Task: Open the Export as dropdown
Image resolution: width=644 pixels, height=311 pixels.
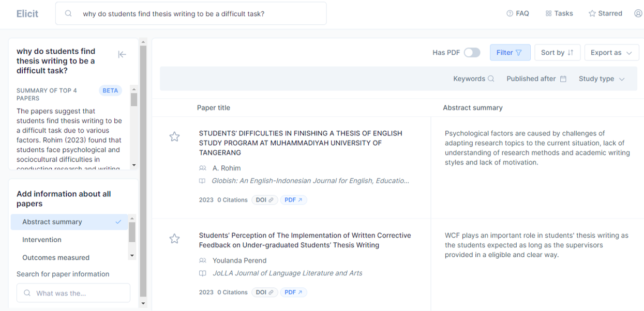Action: (x=611, y=52)
